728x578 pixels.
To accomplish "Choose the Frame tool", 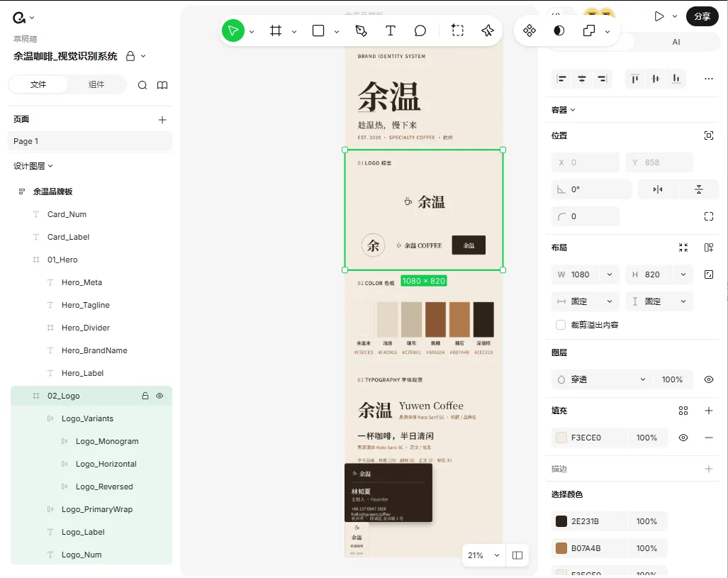I will (x=276, y=31).
